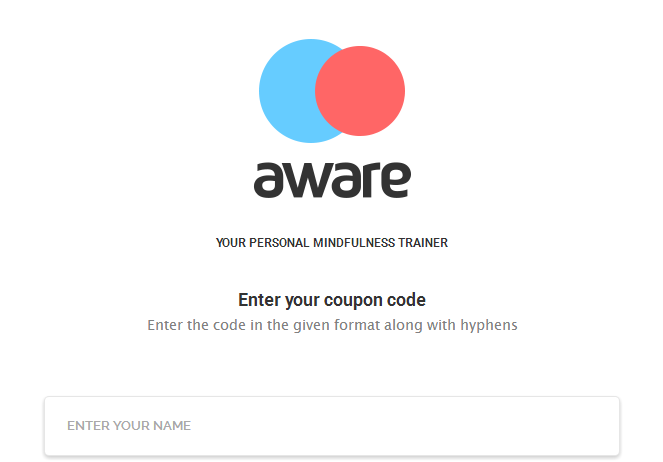
Task: Click the 'YOUR PERSONAL MINDFULNESS TRAINER' tagline
Action: [332, 243]
